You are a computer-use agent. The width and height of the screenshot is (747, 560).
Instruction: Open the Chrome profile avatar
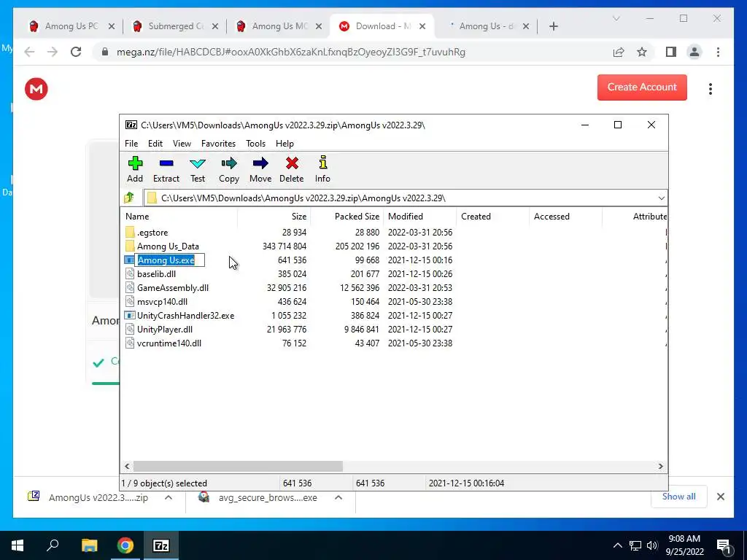(694, 52)
